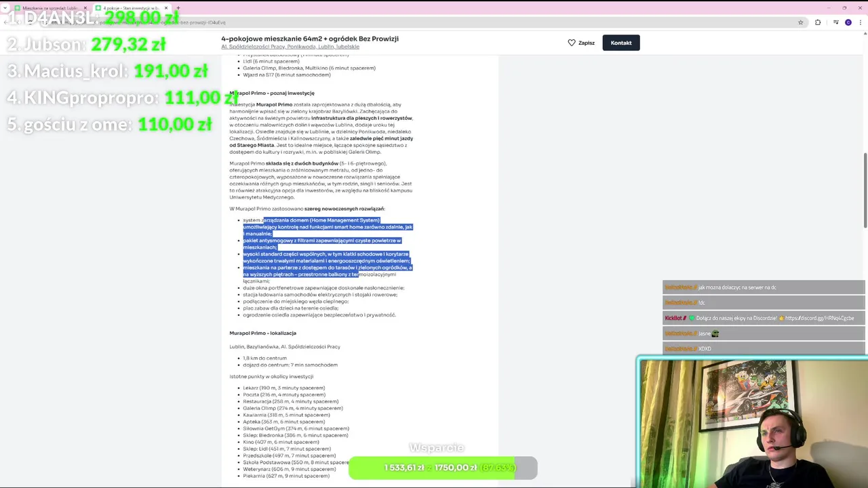868x488 pixels.
Task: Open the Discord invite link in chat
Action: pyautogui.click(x=820, y=318)
